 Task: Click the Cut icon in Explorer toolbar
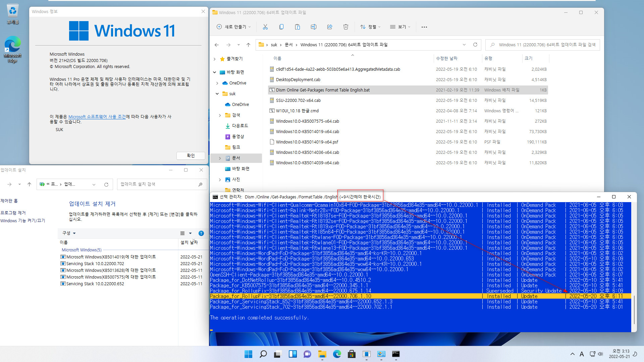pos(265,27)
